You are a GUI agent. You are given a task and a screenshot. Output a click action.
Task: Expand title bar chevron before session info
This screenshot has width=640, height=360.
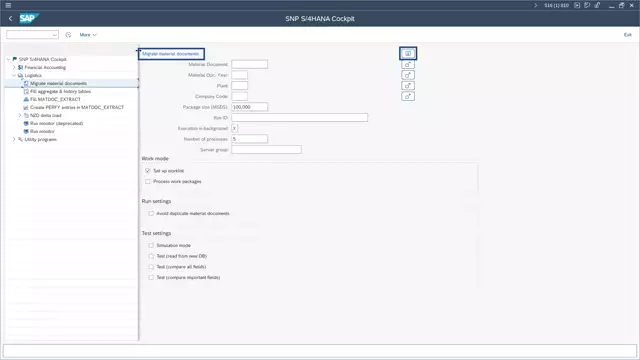536,5
